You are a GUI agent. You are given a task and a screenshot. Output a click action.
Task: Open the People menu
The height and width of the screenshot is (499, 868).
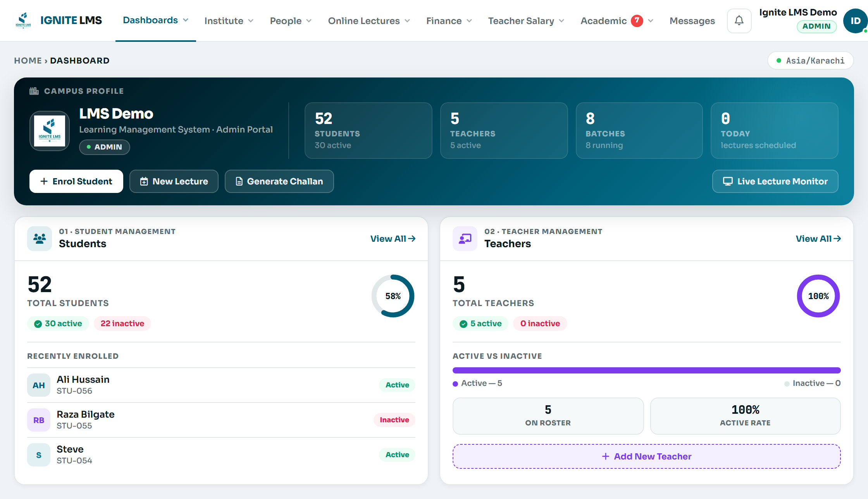pyautogui.click(x=291, y=21)
